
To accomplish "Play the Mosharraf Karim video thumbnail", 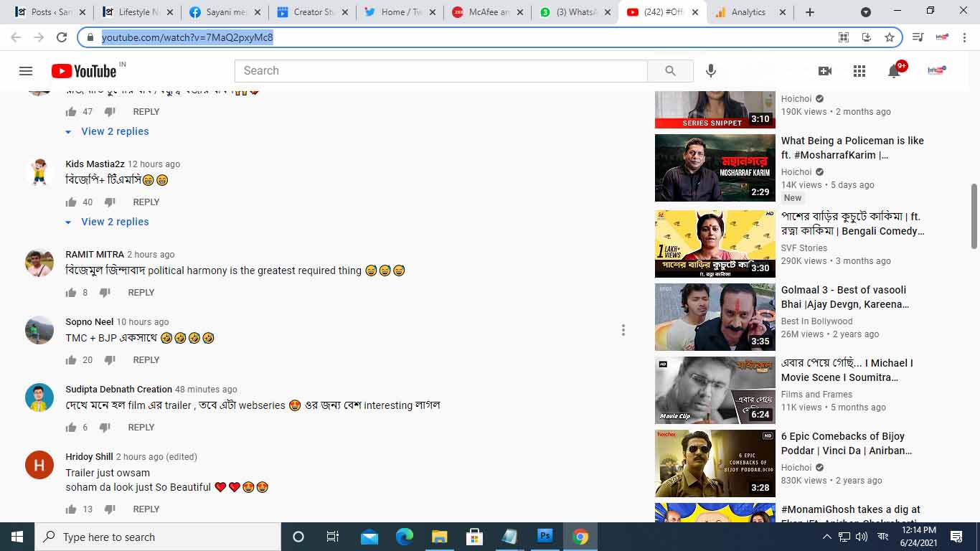I will 715,168.
